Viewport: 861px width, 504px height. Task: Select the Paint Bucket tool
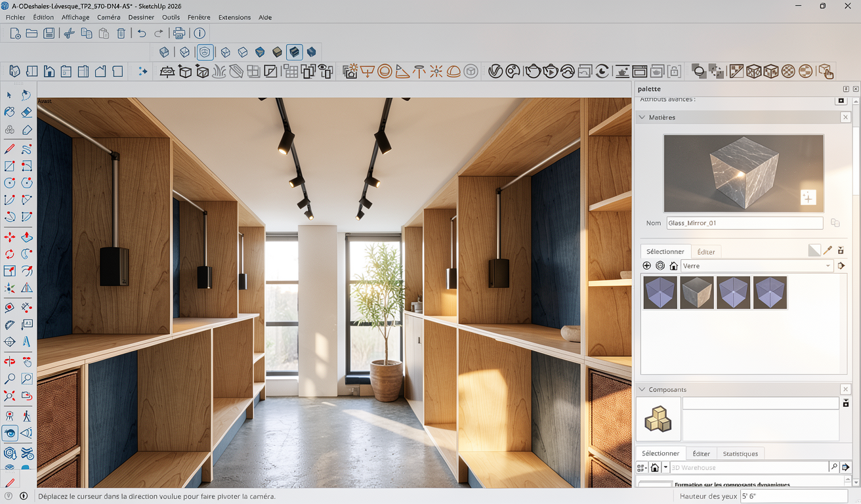(x=9, y=112)
